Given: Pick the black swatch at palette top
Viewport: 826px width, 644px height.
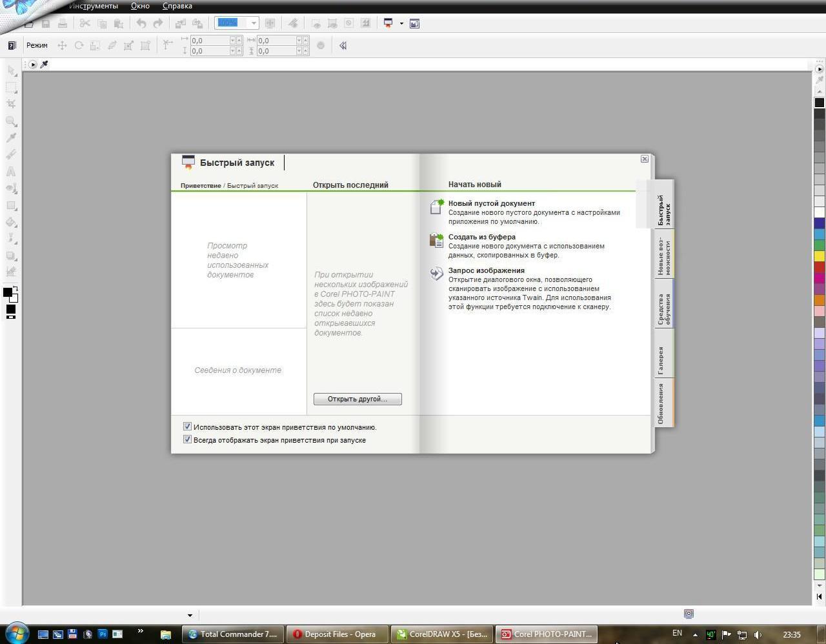Looking at the screenshot, I should 820,103.
